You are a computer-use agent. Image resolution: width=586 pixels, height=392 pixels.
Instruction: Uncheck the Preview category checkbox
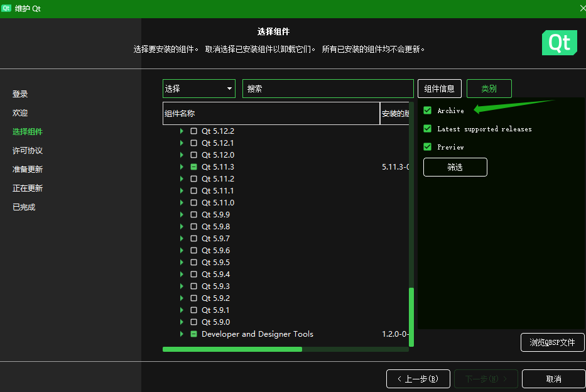428,147
